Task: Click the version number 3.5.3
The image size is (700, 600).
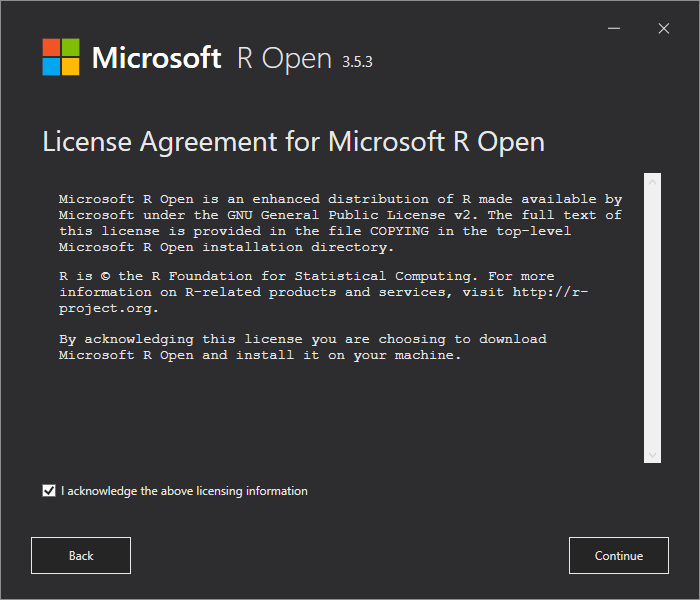Action: pos(357,62)
